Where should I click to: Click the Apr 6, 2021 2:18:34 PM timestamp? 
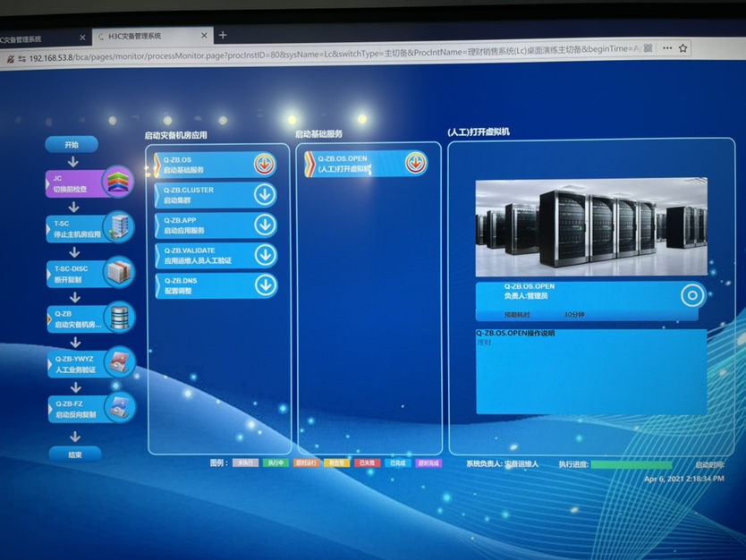click(x=684, y=479)
